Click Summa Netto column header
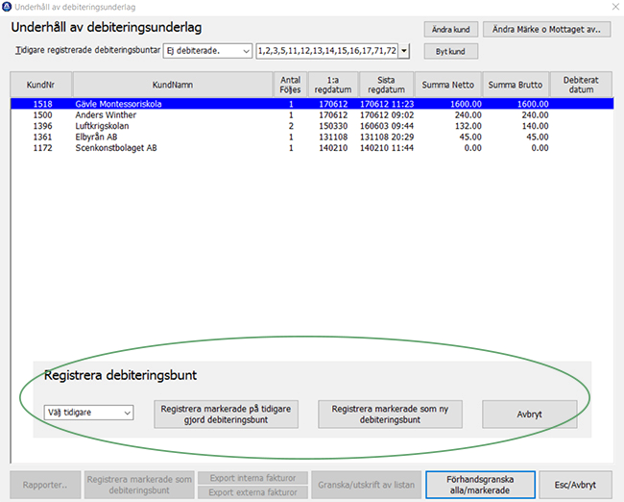This screenshot has height=502, width=624. [x=448, y=85]
